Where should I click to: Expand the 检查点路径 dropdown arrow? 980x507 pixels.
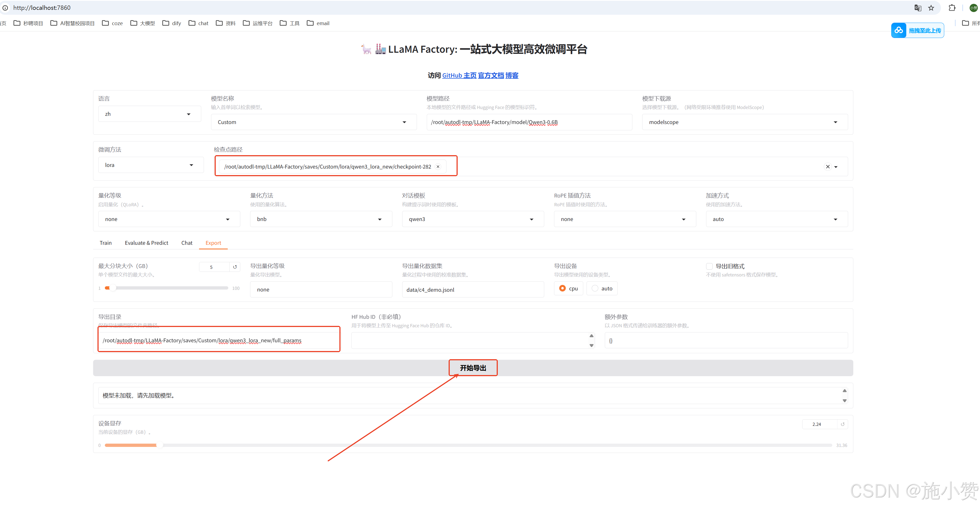(x=836, y=167)
